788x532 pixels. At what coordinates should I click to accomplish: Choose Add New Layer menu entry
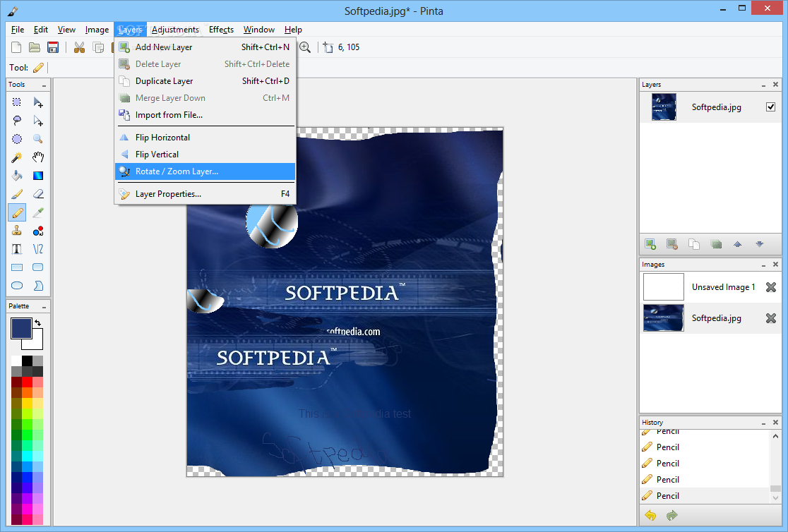click(x=205, y=47)
